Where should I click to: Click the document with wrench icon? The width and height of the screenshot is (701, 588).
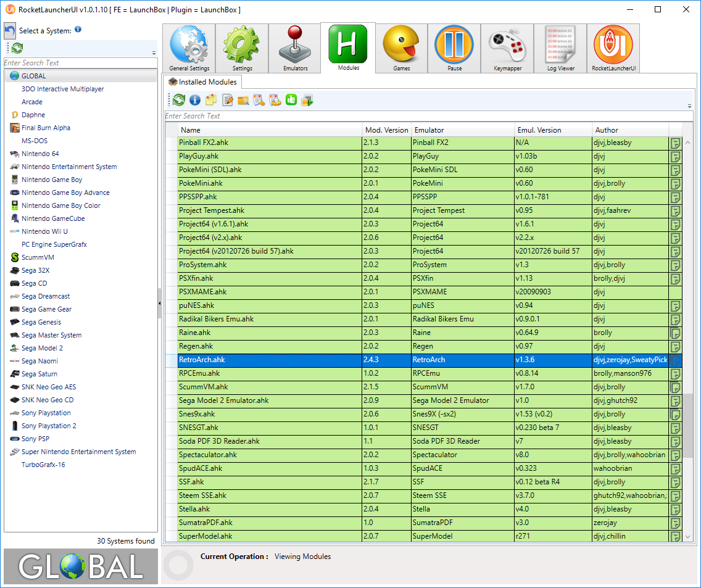click(259, 100)
